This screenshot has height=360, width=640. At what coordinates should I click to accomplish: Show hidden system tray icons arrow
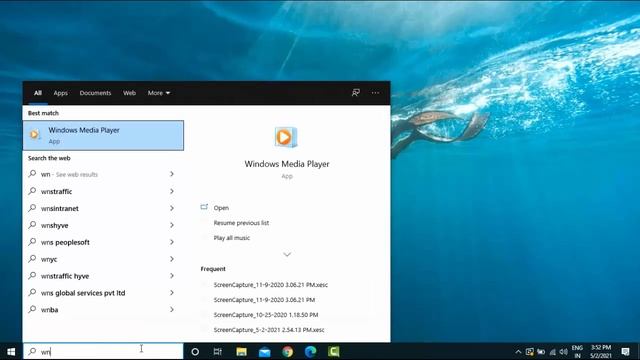point(518,352)
